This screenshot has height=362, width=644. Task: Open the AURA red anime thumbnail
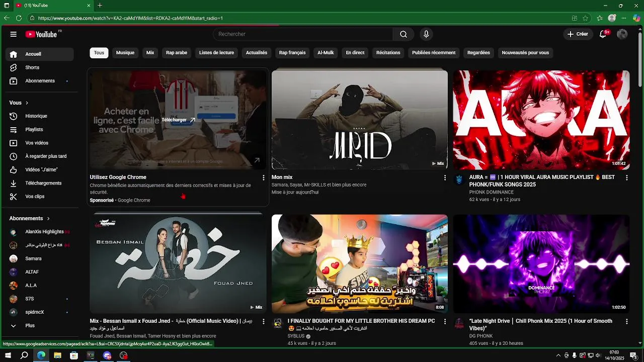[541, 120]
